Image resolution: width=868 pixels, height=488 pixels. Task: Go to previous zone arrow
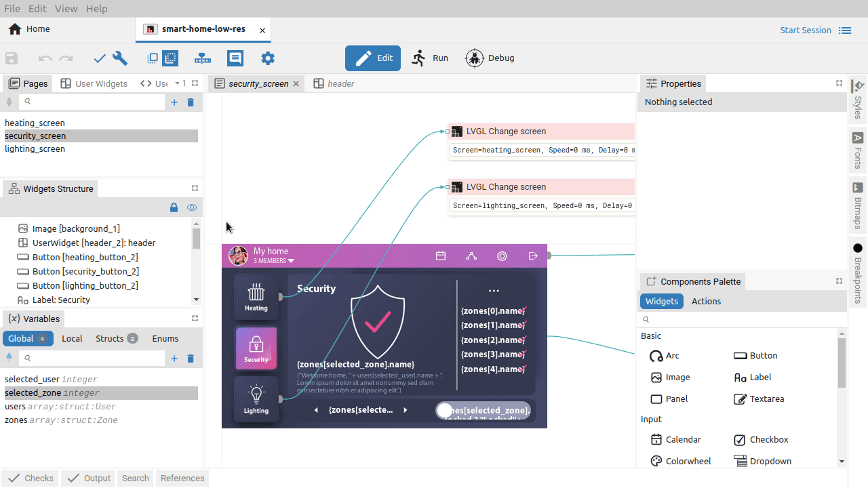[x=316, y=410]
